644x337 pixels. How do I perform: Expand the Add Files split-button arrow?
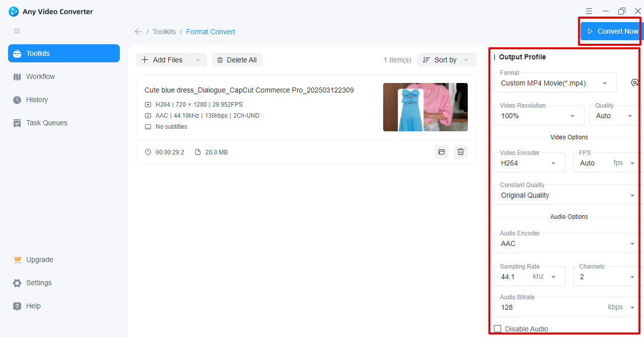(197, 59)
